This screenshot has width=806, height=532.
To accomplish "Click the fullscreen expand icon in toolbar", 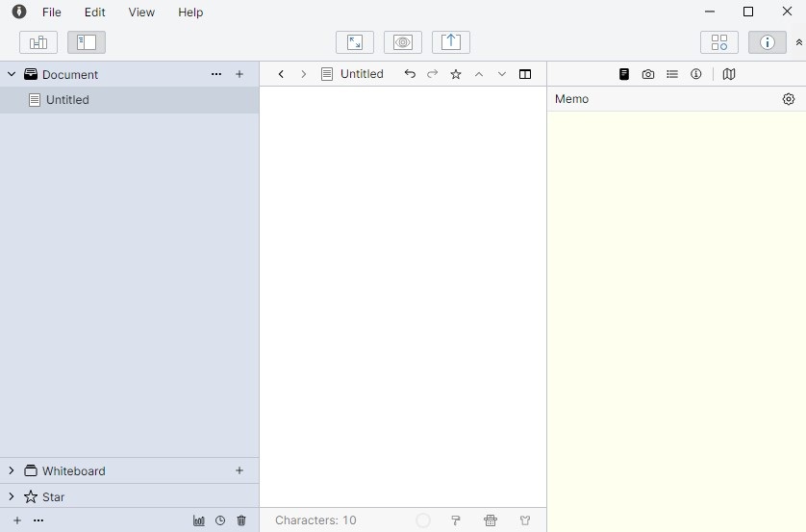I will tap(355, 42).
